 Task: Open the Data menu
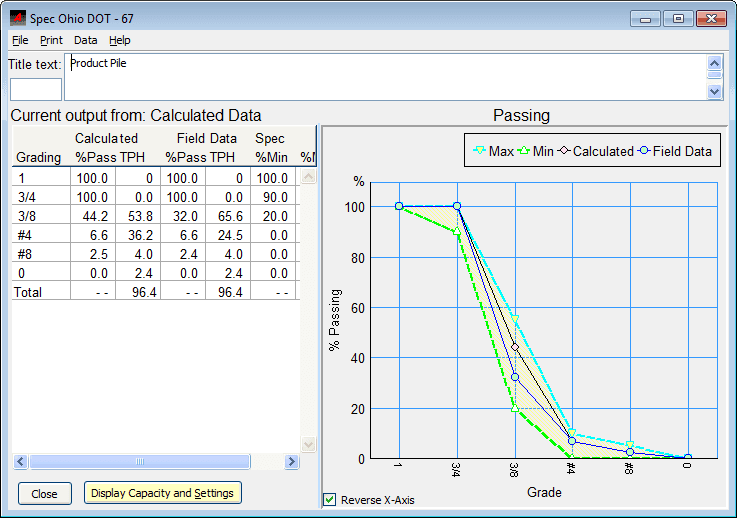85,40
